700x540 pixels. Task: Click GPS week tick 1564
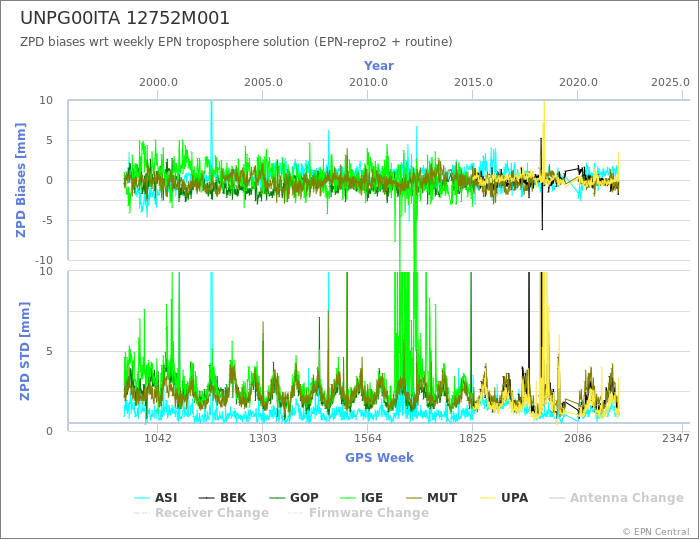pyautogui.click(x=367, y=438)
